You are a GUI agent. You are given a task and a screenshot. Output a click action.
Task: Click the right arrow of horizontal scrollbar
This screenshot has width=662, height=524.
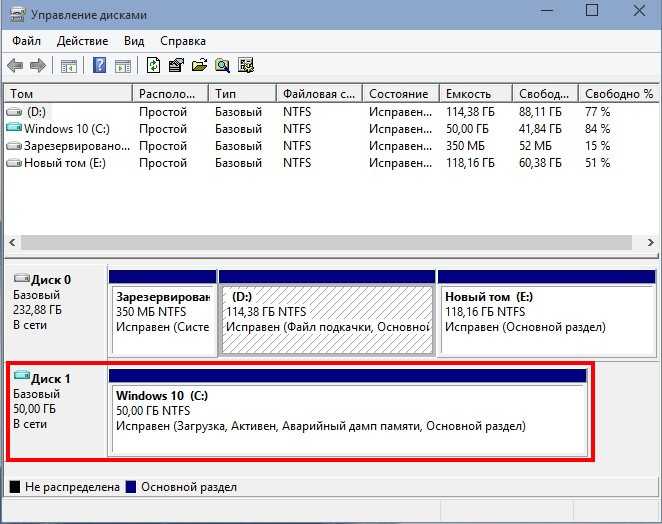pos(650,242)
